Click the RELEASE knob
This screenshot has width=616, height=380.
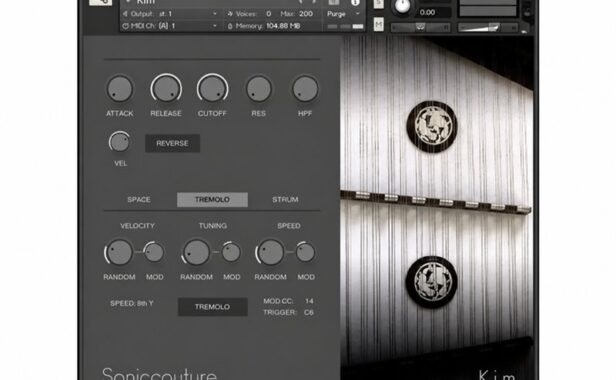pos(166,89)
